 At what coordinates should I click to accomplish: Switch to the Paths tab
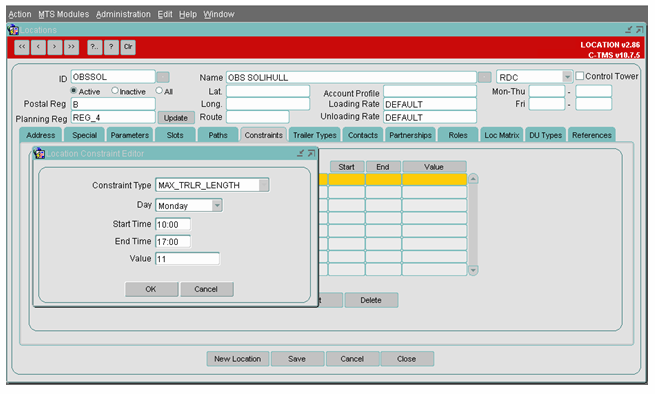(218, 135)
